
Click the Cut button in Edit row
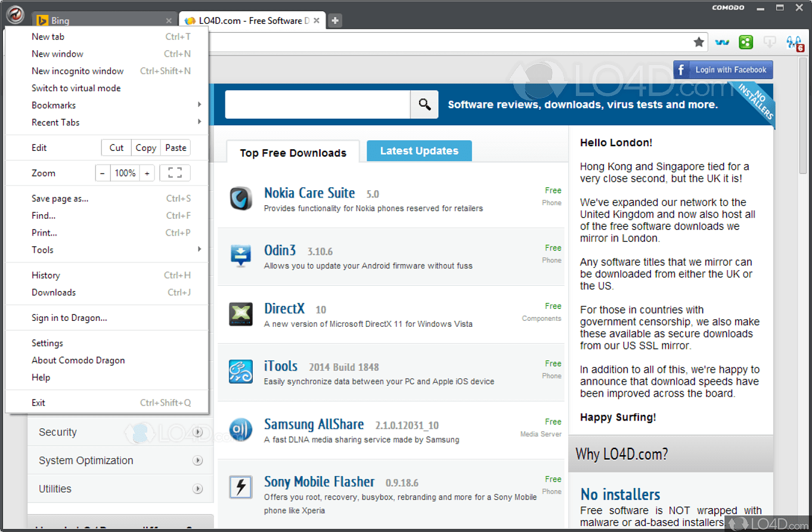116,147
